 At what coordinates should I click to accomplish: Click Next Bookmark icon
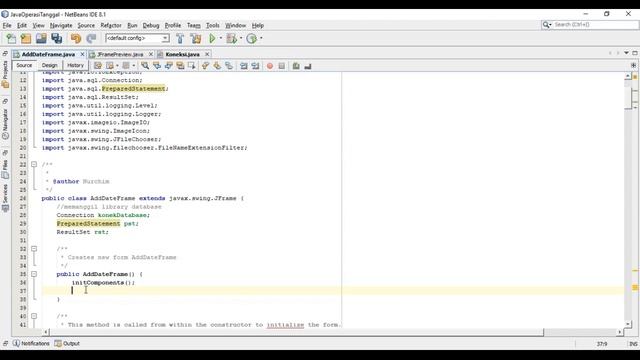[217, 65]
